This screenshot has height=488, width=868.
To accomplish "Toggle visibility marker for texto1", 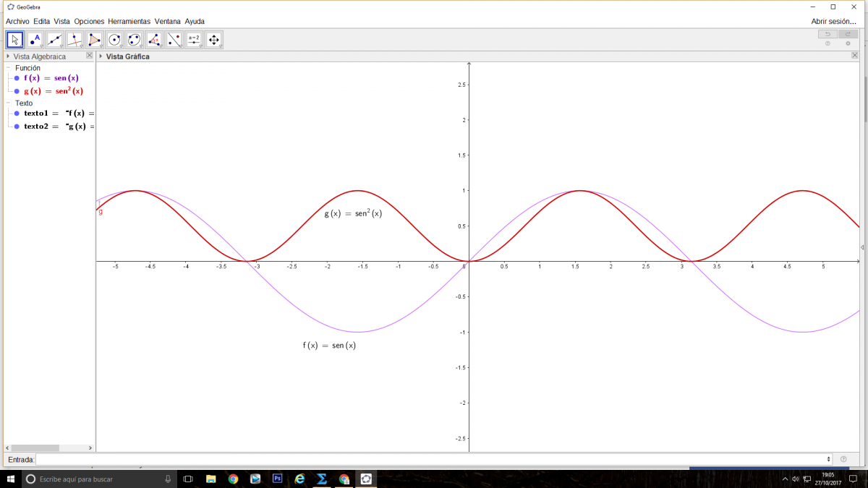I will coord(17,114).
